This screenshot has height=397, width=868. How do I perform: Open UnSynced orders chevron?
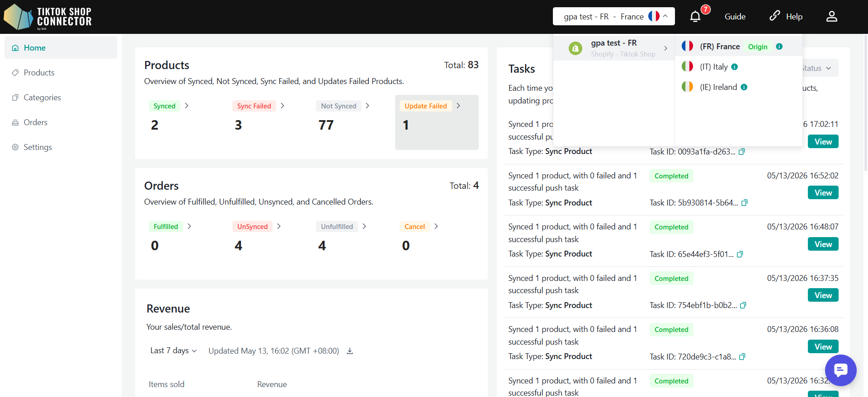point(279,226)
